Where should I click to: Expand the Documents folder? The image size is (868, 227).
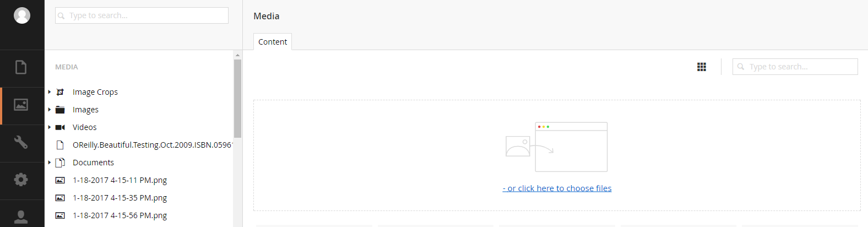click(50, 163)
